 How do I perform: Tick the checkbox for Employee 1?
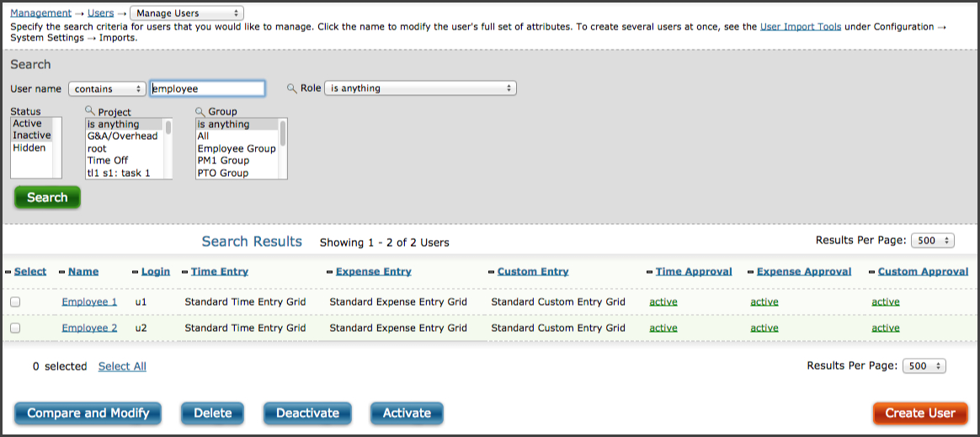coord(15,302)
